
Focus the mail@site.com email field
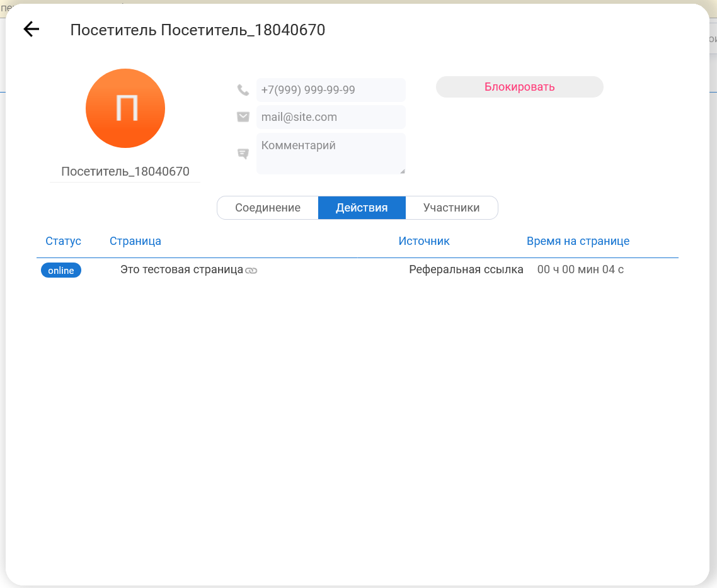tap(330, 117)
